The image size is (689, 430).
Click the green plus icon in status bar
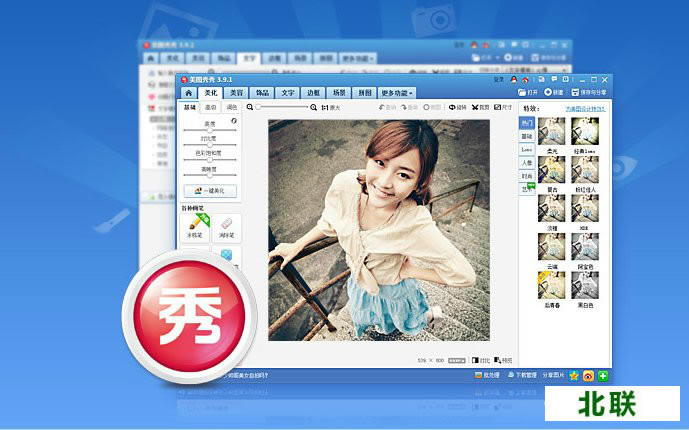tap(603, 376)
